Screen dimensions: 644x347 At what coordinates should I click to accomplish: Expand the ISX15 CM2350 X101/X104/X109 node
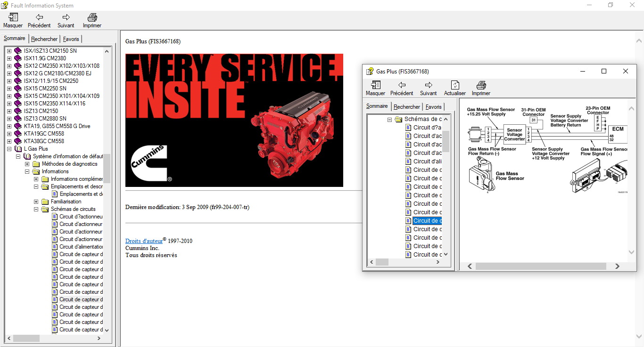[x=9, y=96]
